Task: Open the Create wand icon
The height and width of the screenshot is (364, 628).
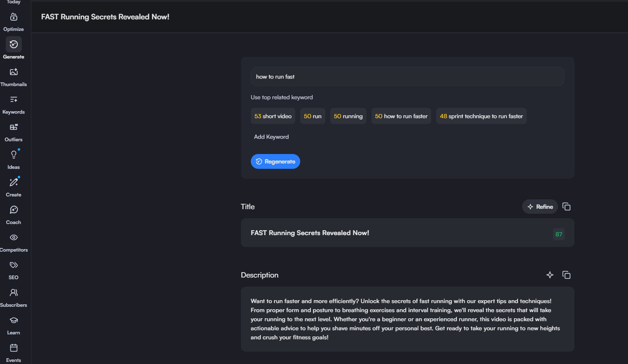Action: click(14, 182)
